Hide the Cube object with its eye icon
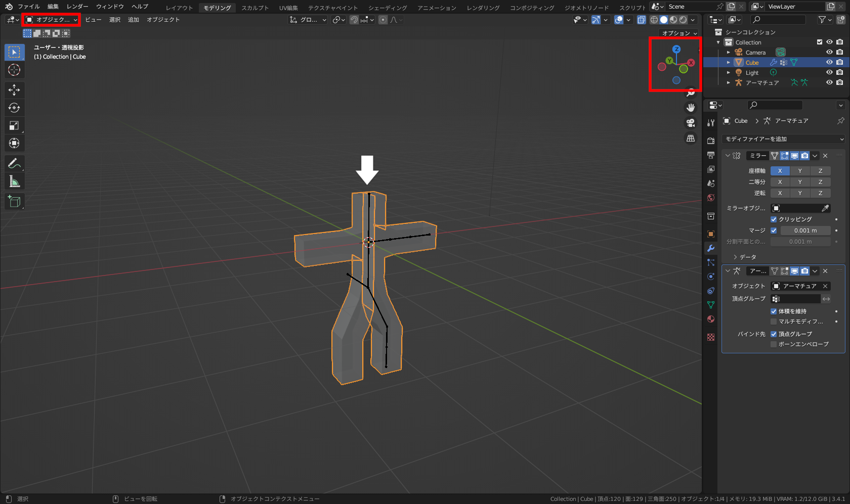Viewport: 850px width, 504px height. [x=829, y=62]
